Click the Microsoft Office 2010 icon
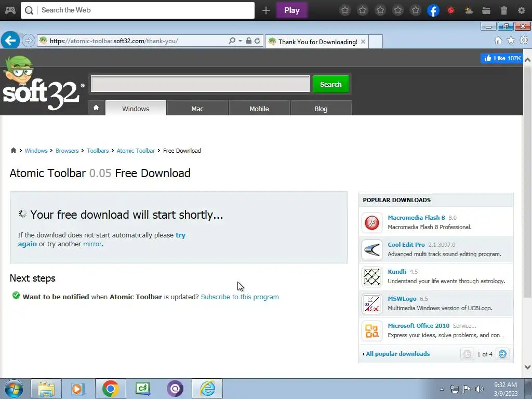532x399 pixels. 372,331
